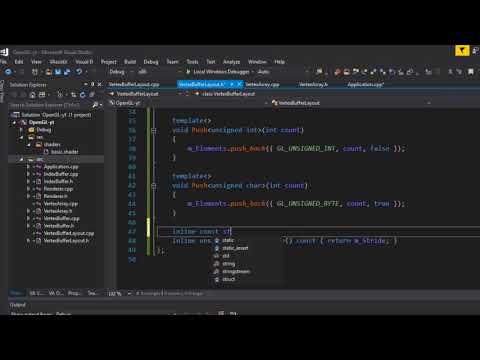Switch to VertexArray.h tab
The height and width of the screenshot is (360, 480).
click(x=313, y=85)
